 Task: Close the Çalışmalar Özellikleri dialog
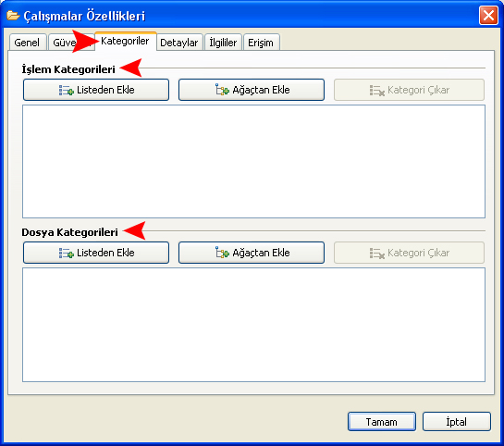[488, 15]
